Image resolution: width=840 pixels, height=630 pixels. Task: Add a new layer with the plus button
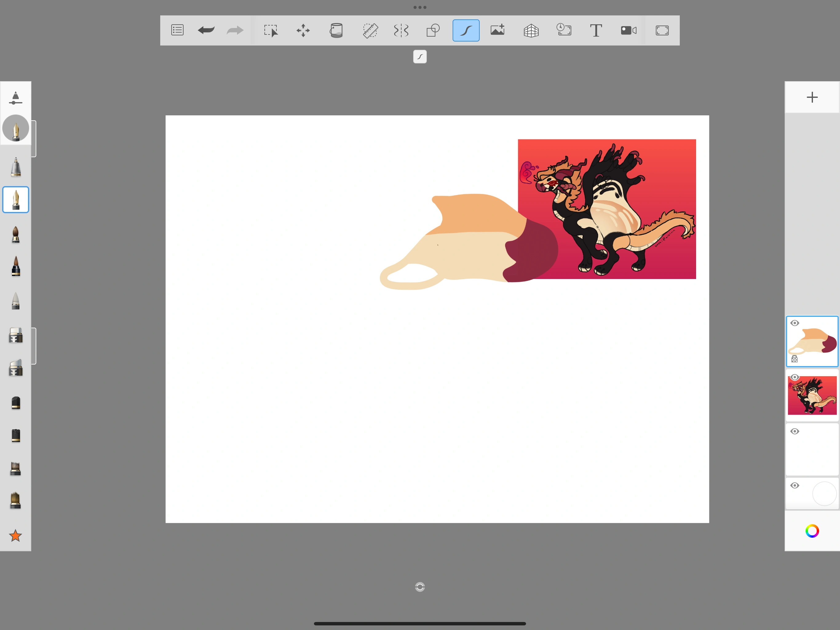(x=812, y=97)
